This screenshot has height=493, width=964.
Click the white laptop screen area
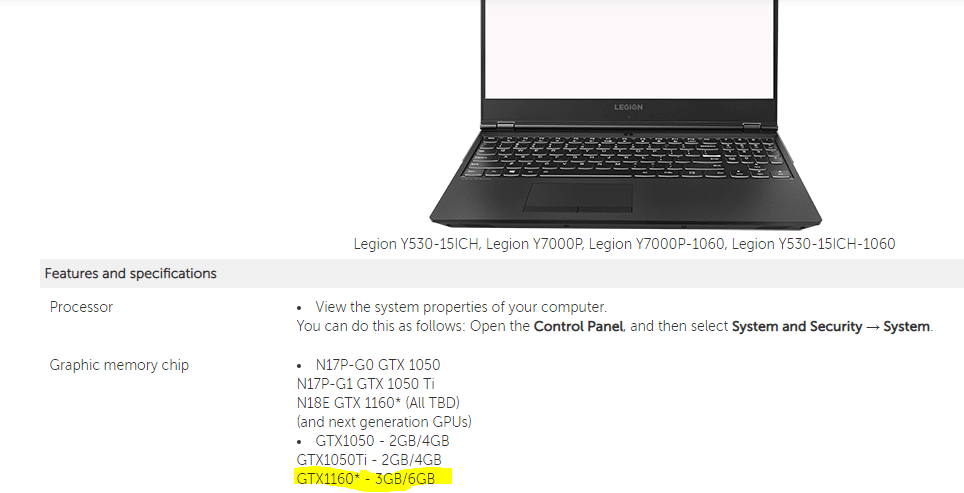[x=628, y=48]
